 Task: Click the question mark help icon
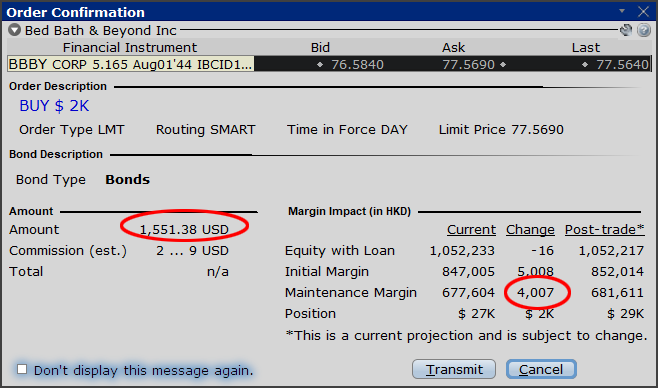[644, 30]
